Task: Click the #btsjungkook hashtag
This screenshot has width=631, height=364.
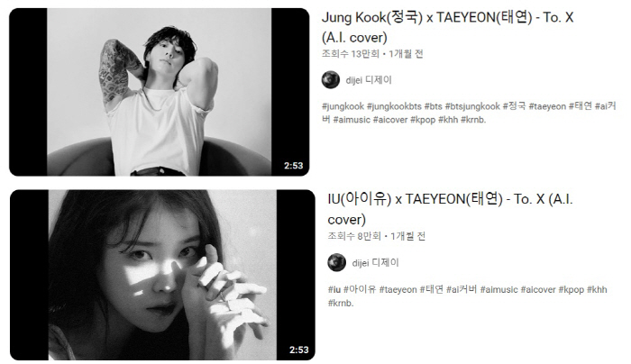Action: coord(472,106)
